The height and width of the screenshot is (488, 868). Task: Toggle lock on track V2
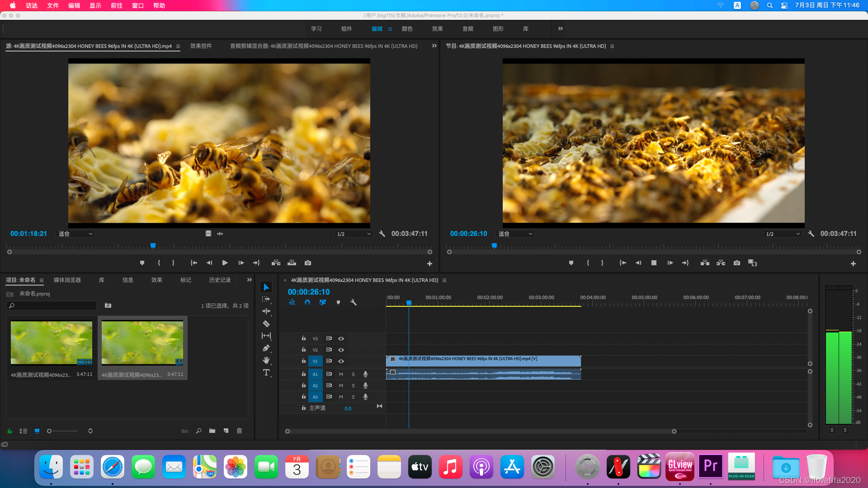click(304, 350)
